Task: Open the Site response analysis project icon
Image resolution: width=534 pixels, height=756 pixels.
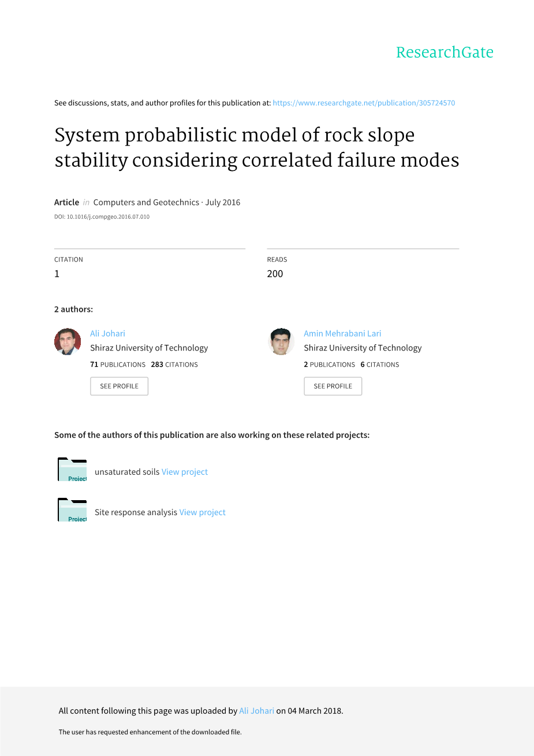Action: [x=72, y=510]
